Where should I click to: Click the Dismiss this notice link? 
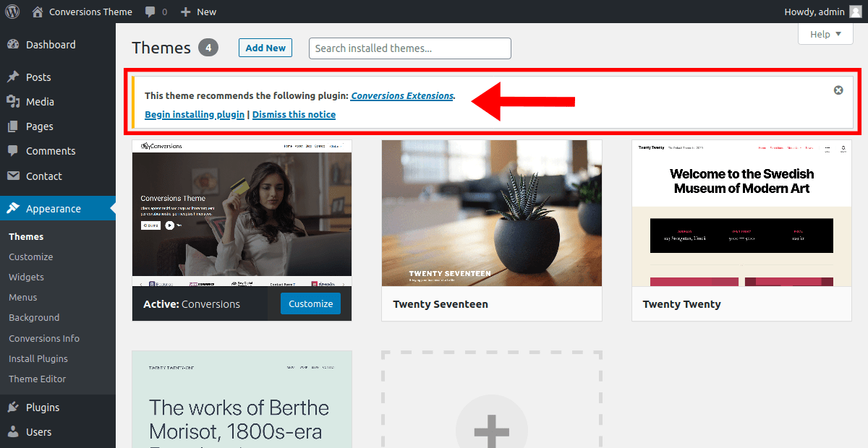pyautogui.click(x=294, y=114)
